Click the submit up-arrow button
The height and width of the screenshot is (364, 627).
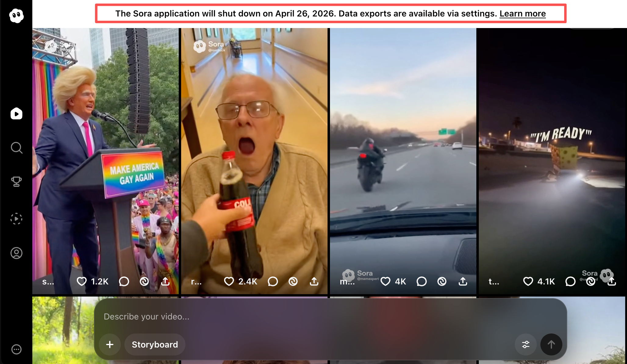[551, 344]
